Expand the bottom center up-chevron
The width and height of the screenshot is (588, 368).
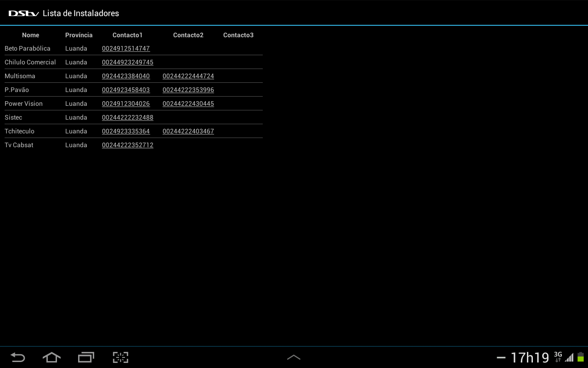(294, 357)
